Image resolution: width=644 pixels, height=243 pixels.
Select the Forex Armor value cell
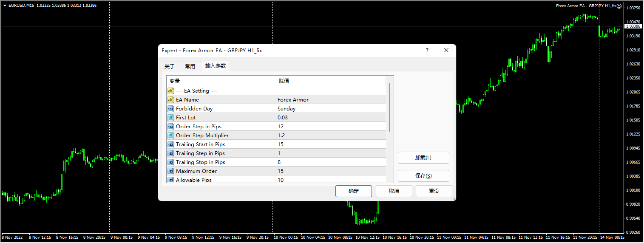coord(331,100)
